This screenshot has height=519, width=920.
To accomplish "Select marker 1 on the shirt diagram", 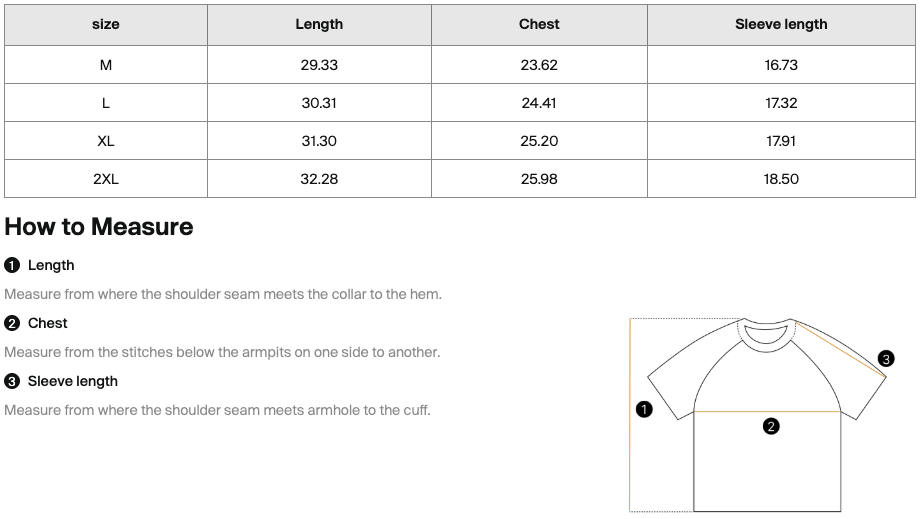I will (x=644, y=409).
